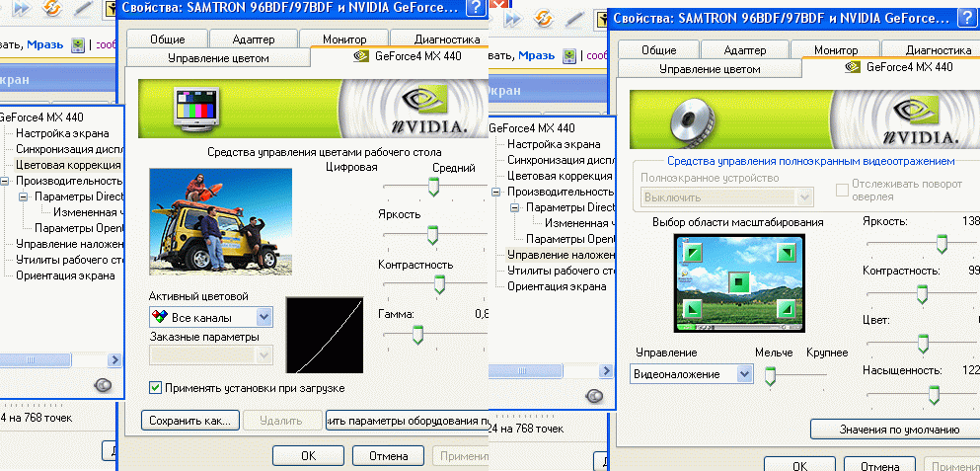Click the Сохранить как... button

(x=190, y=421)
